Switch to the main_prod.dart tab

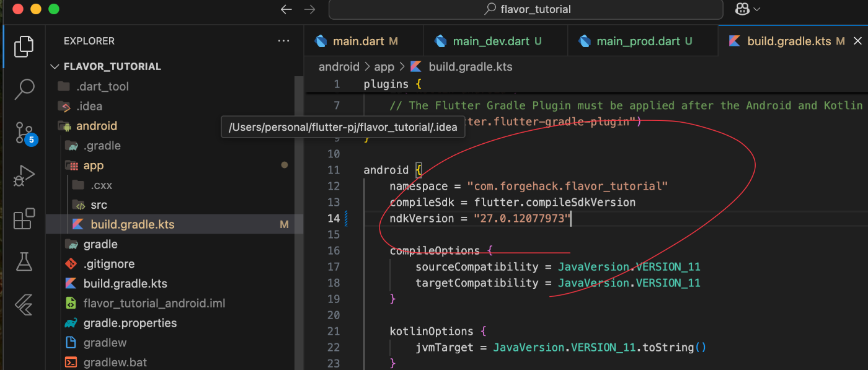[x=642, y=42]
